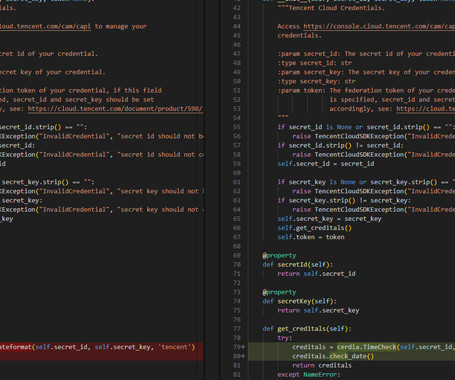The width and height of the screenshot is (455, 380).
Task: Click the @property decorator on line 73
Action: (279, 292)
